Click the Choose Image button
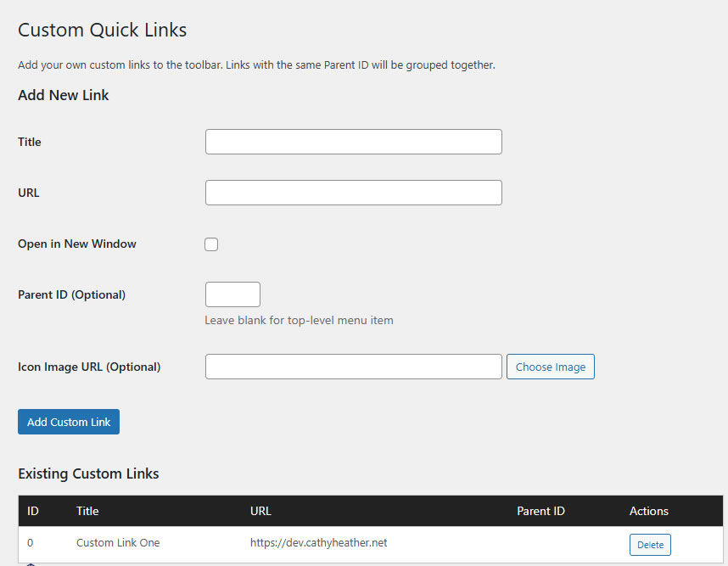 click(x=550, y=367)
